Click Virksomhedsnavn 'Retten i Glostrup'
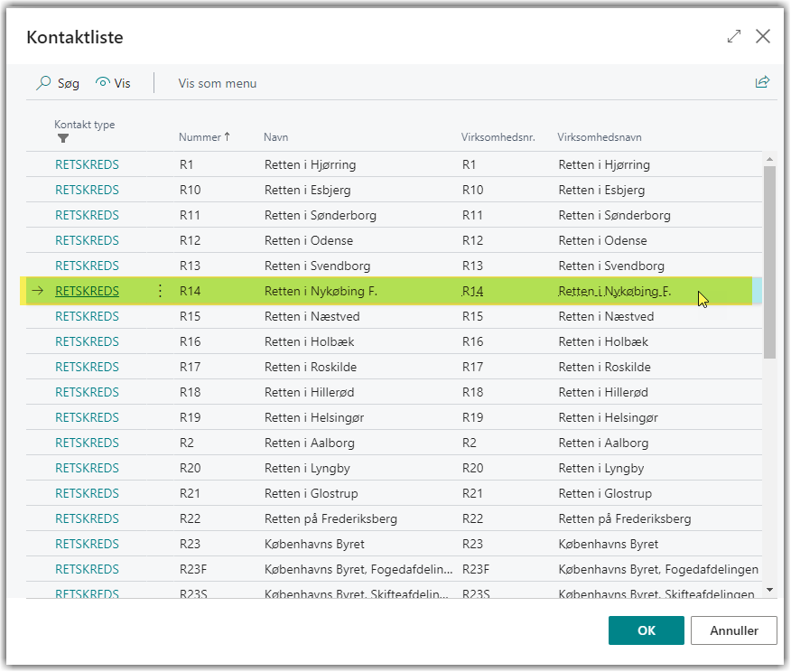 pos(605,493)
